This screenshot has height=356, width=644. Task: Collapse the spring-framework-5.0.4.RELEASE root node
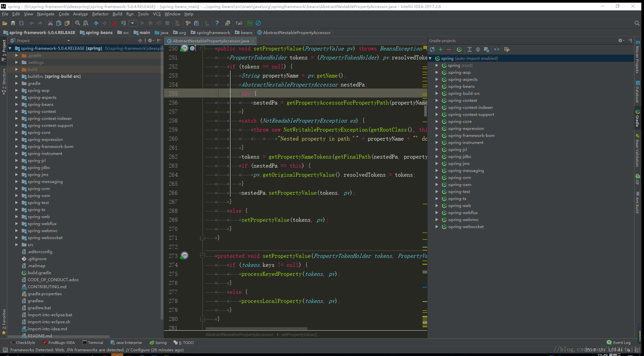(x=10, y=48)
